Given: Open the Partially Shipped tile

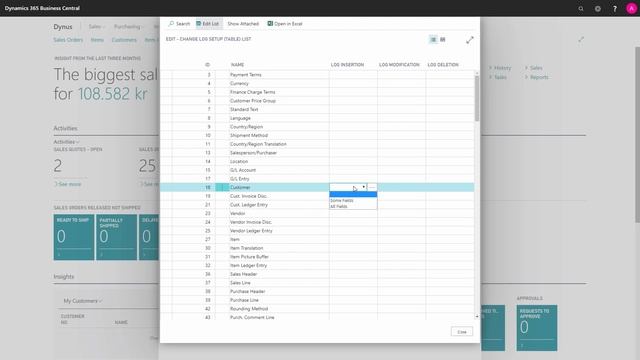Looking at the screenshot, I should pos(116,238).
